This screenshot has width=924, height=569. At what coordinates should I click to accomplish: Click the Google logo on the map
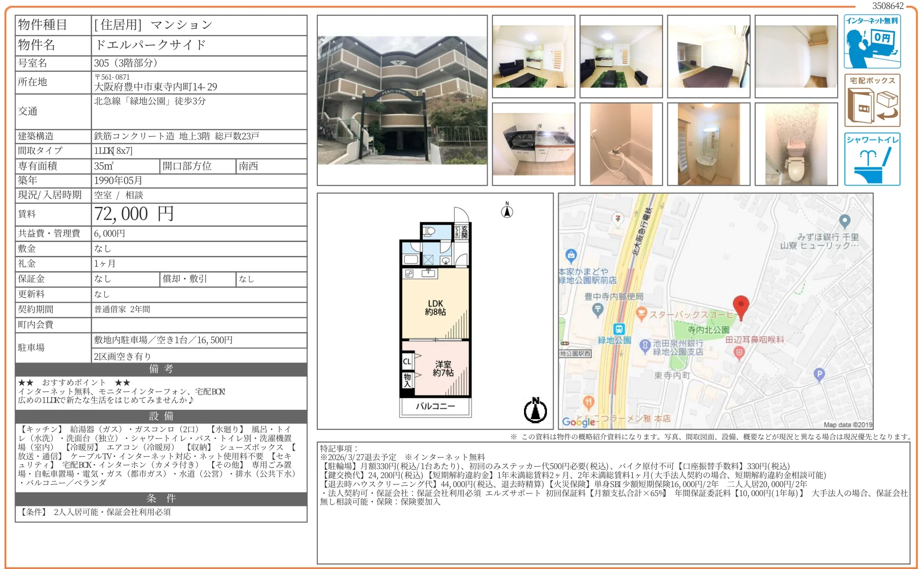[579, 421]
